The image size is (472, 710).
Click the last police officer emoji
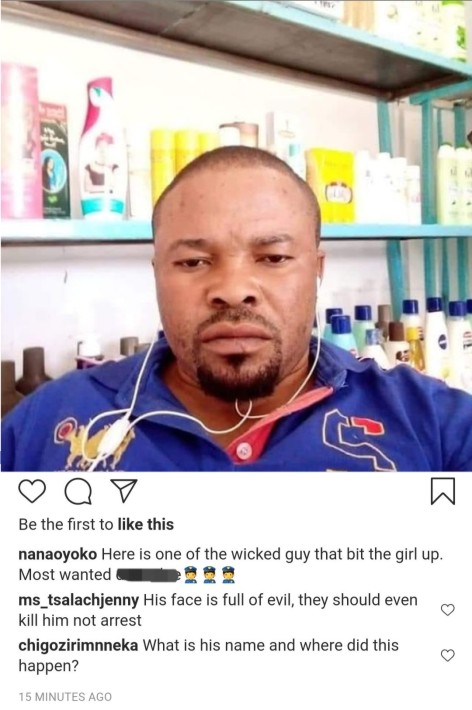226,575
